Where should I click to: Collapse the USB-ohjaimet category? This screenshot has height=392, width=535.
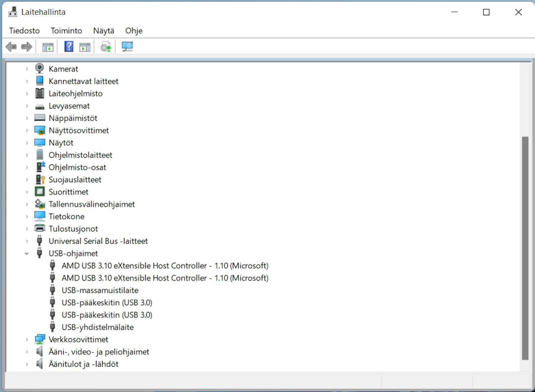(27, 254)
